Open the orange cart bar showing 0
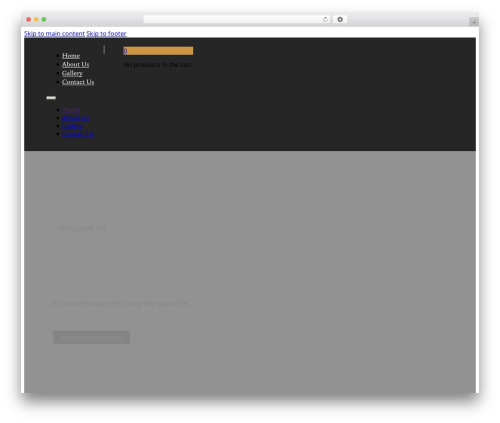 pos(158,51)
